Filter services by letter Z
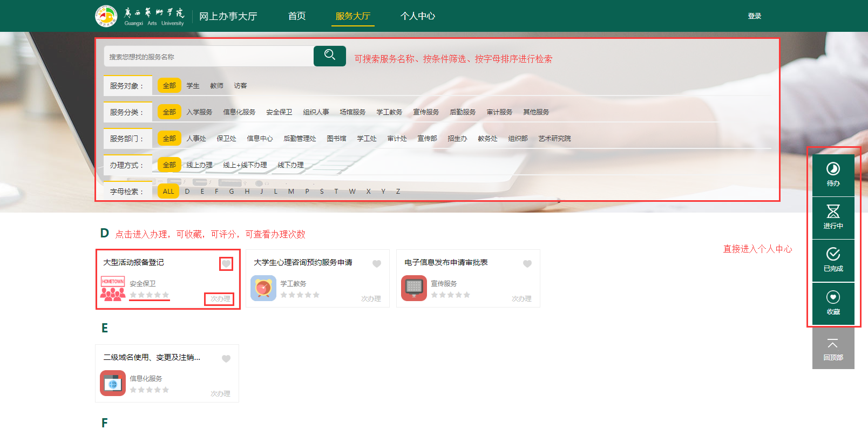This screenshot has height=436, width=868. 398,191
